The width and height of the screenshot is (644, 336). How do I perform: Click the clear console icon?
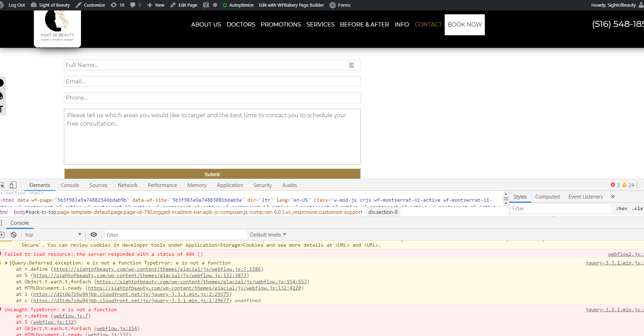[x=14, y=235]
